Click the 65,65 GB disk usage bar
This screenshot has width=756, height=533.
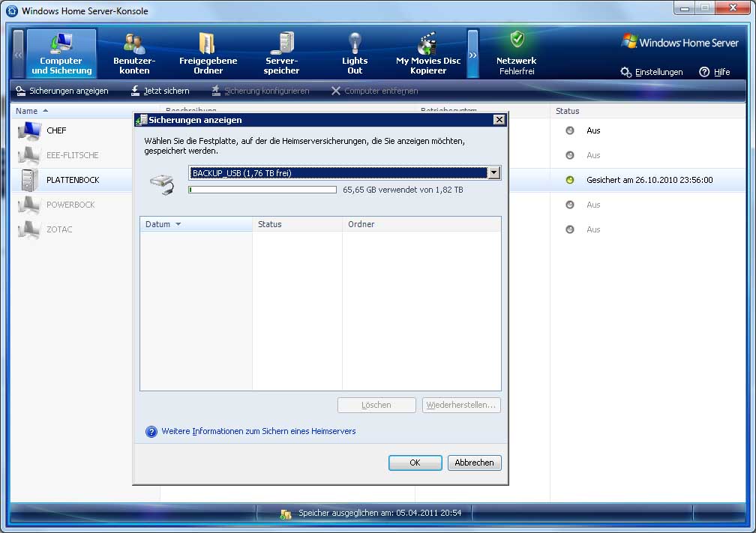262,190
